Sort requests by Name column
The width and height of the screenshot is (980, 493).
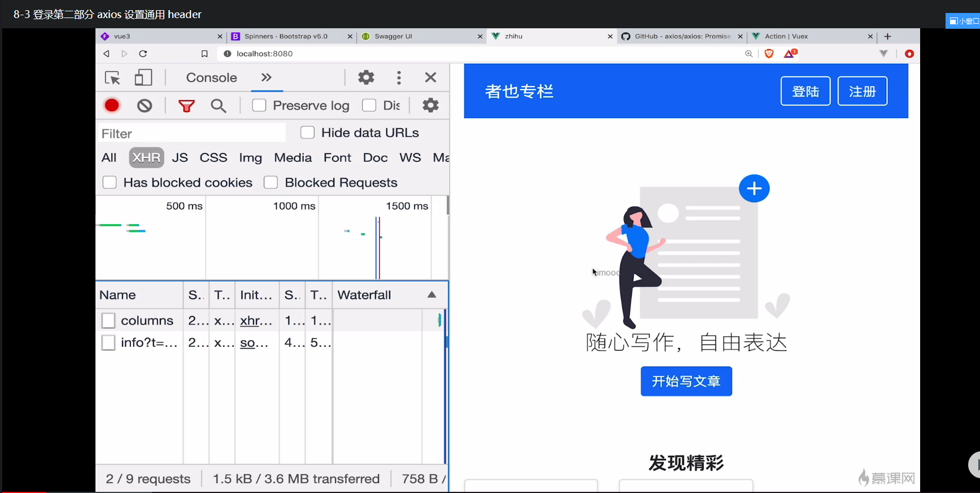pyautogui.click(x=140, y=295)
